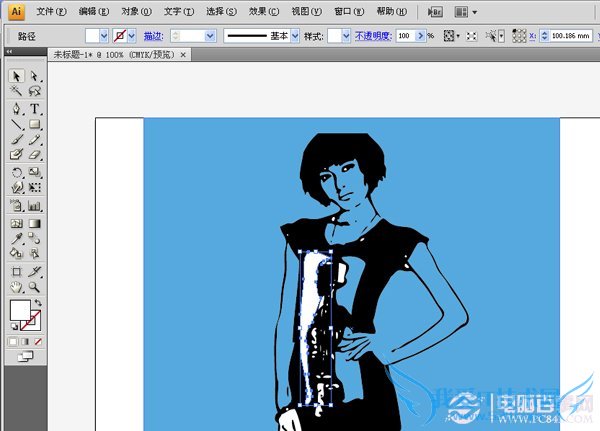This screenshot has height=431, width=600.
Task: Open the 基本 brush definition dropdown
Action: pyautogui.click(x=295, y=36)
